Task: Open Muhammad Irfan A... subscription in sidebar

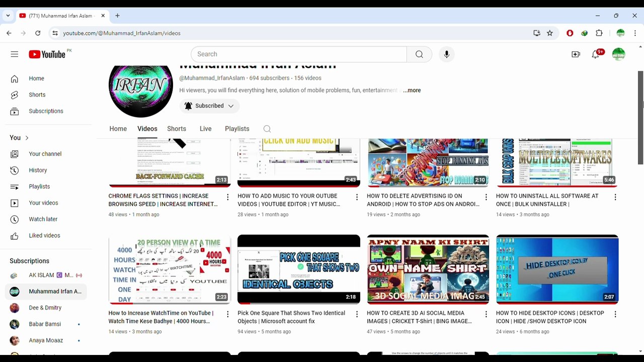Action: [x=46, y=292]
